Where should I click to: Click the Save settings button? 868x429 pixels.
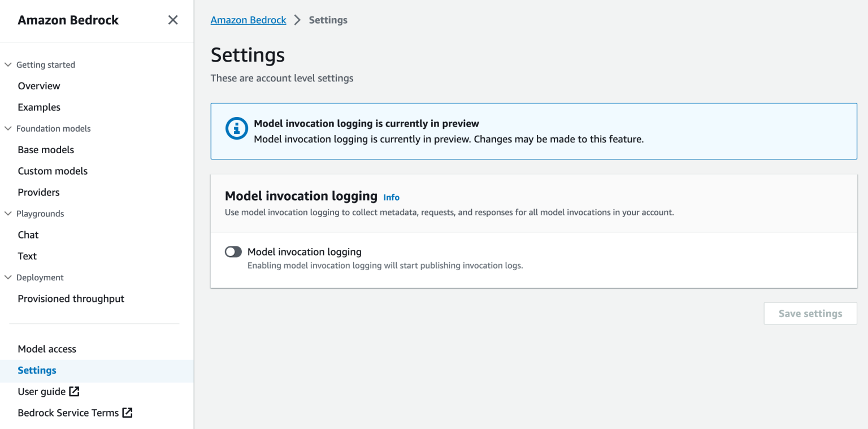click(x=810, y=313)
